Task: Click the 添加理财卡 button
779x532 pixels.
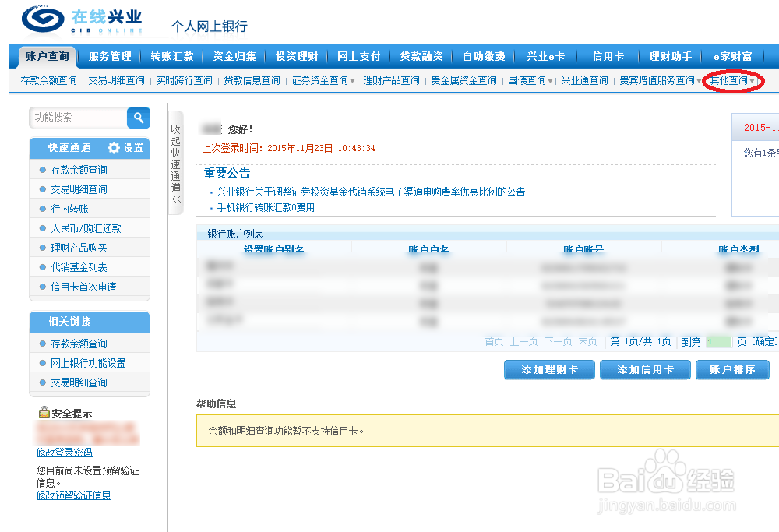Action: click(549, 369)
